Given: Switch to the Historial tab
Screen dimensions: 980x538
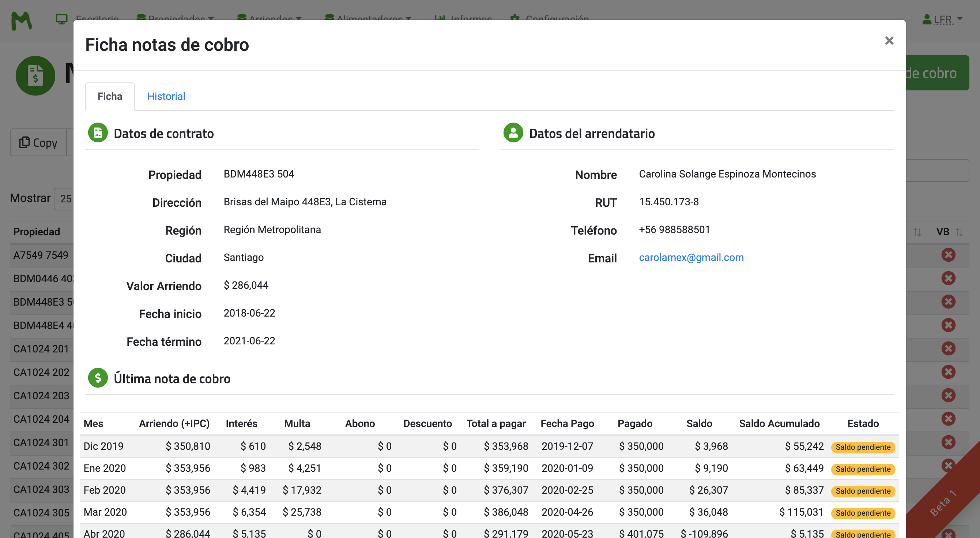Looking at the screenshot, I should (x=166, y=96).
